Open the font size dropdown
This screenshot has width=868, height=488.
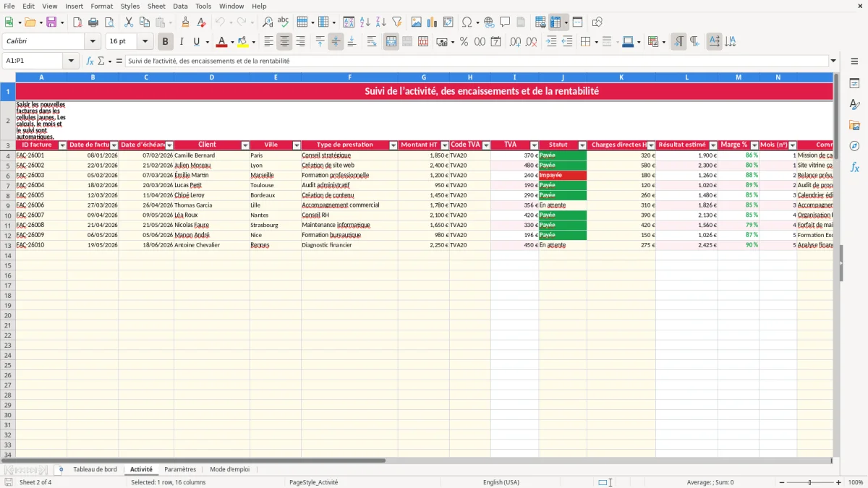point(145,42)
